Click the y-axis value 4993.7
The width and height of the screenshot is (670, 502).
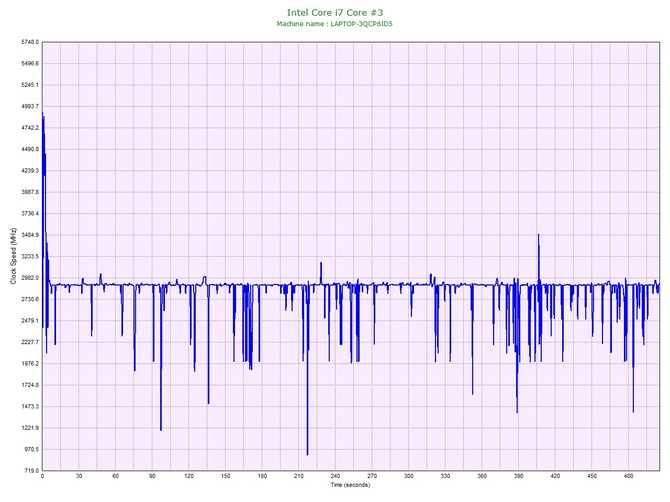[x=30, y=106]
